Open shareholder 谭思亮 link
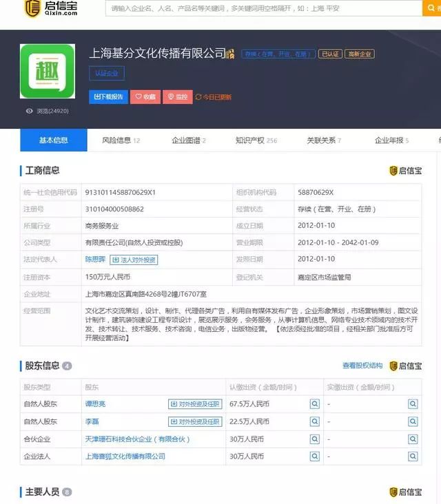Image resolution: width=441 pixels, height=504 pixels. (95, 403)
